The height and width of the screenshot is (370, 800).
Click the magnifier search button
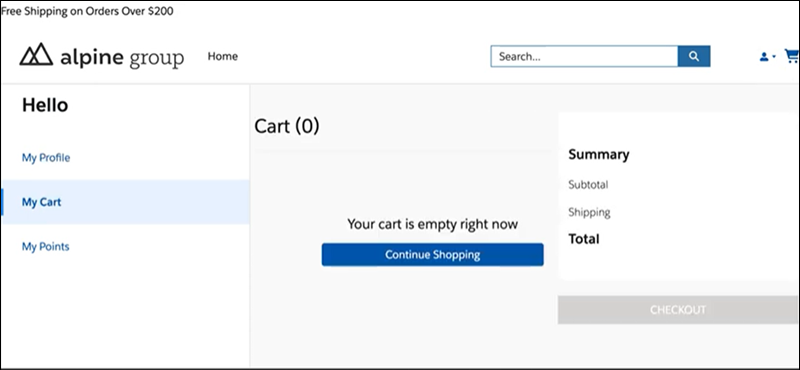694,57
